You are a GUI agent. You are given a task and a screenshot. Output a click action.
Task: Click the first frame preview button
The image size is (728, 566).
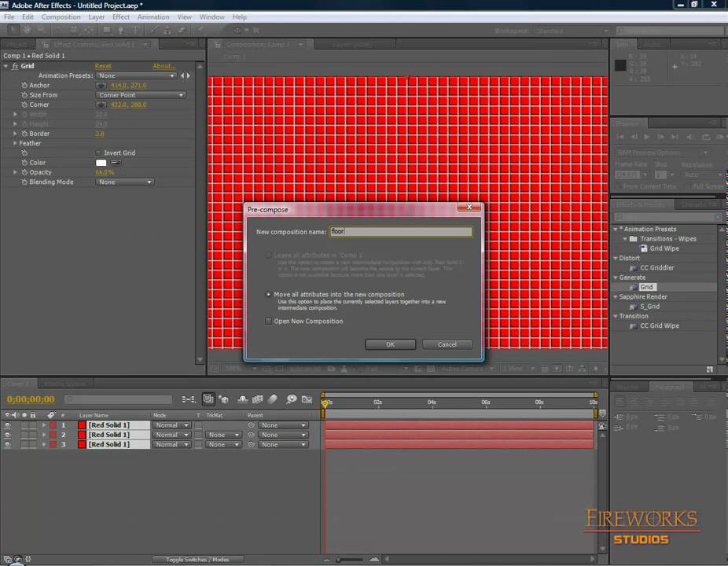(x=620, y=137)
